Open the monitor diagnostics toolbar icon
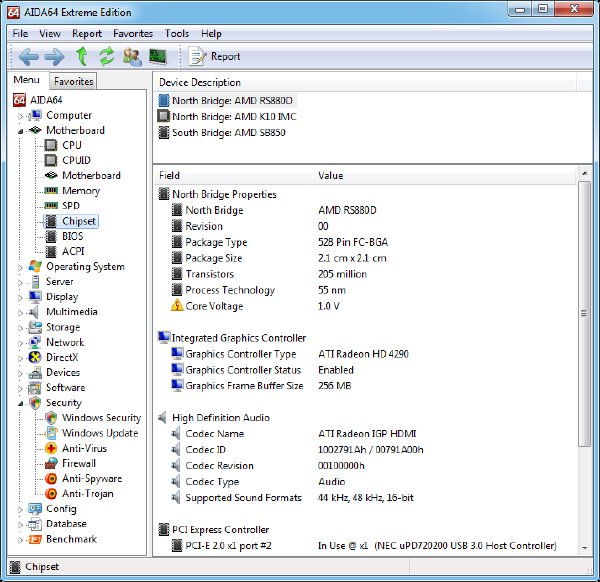This screenshot has width=600, height=582. tap(158, 57)
